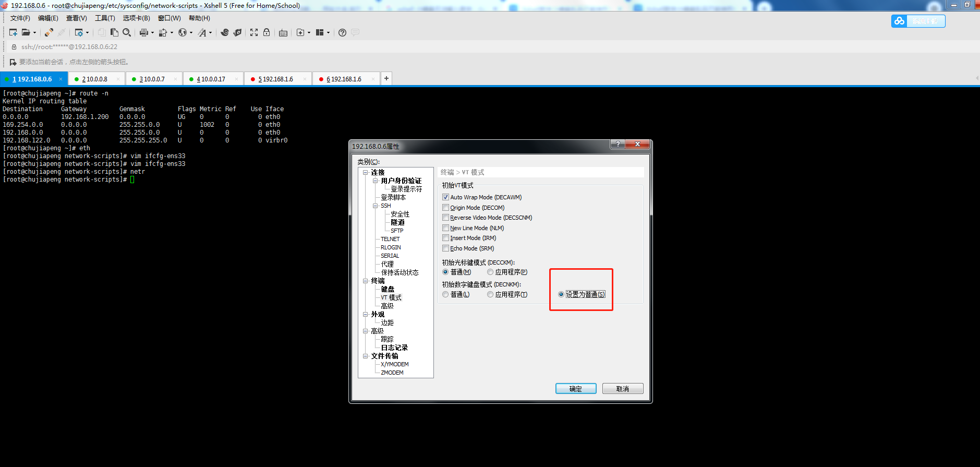
Task: Click the dialog's question mark help button
Action: click(x=618, y=144)
